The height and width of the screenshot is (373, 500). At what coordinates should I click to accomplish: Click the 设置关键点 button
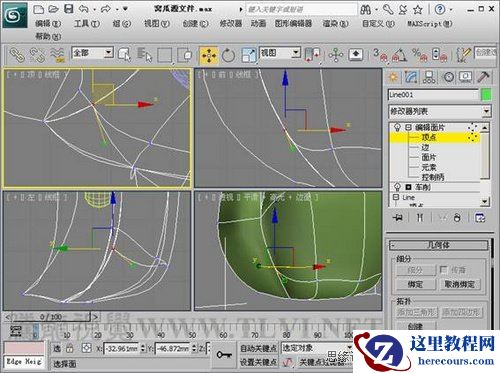point(258,362)
